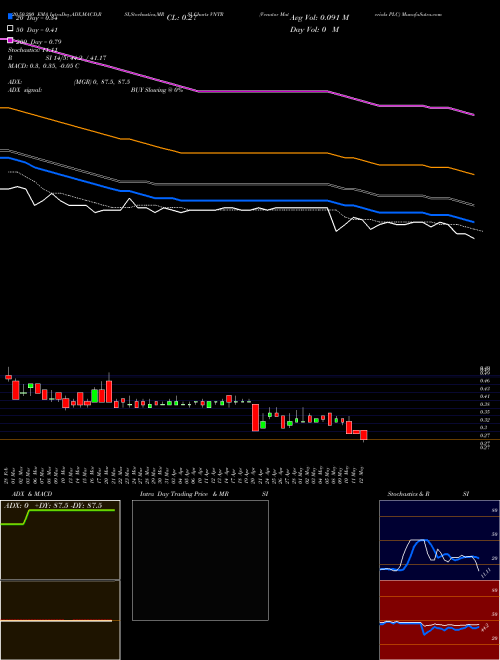Click the "MACD: 0.3, 0.35, -0.05 C" readout

click(44, 66)
